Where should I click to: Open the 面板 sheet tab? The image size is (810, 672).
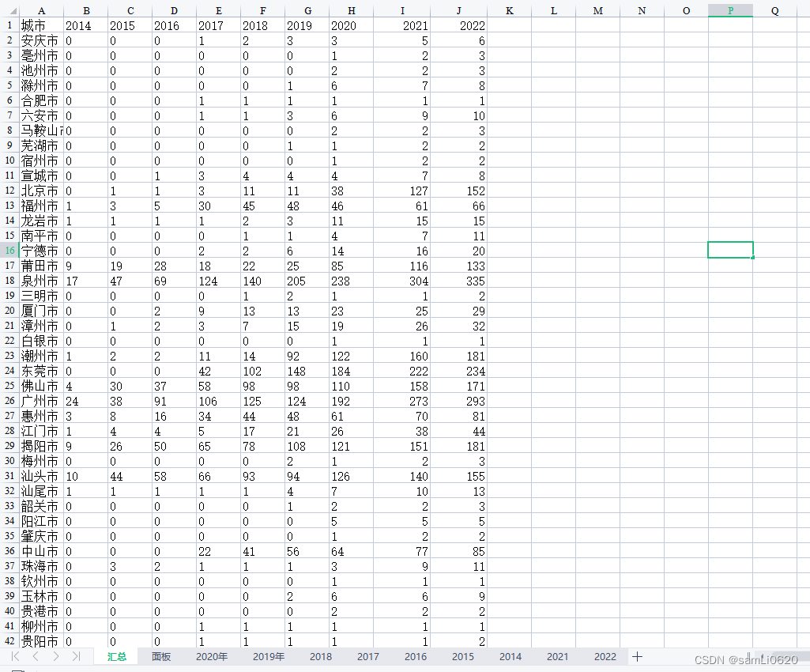tap(161, 656)
